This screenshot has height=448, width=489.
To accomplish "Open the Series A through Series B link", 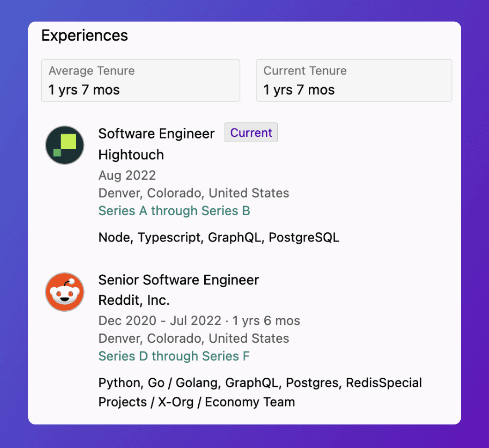I will (x=174, y=211).
